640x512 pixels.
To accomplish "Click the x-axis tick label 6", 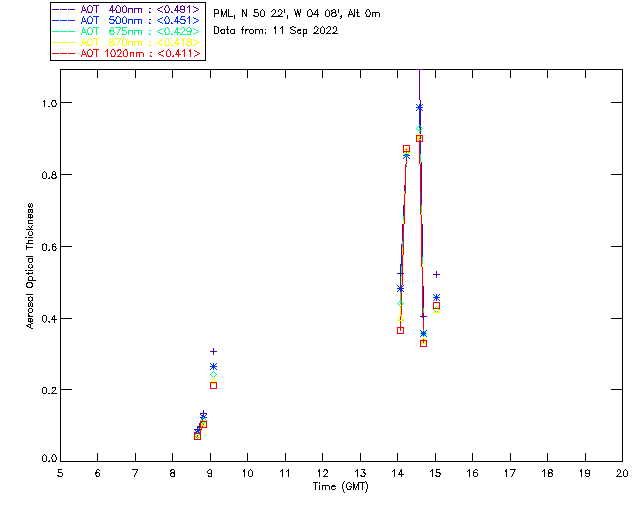I will pyautogui.click(x=98, y=473).
